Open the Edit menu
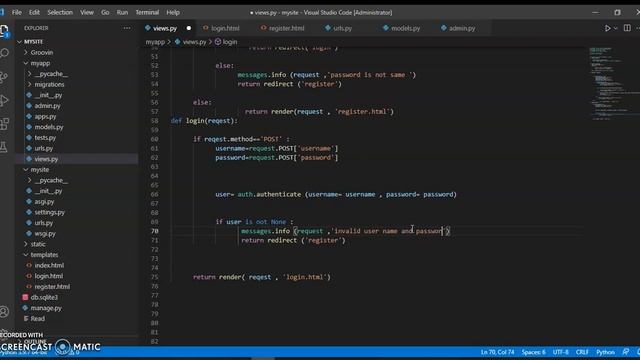Screen dimensions: 640x360 point(34,12)
